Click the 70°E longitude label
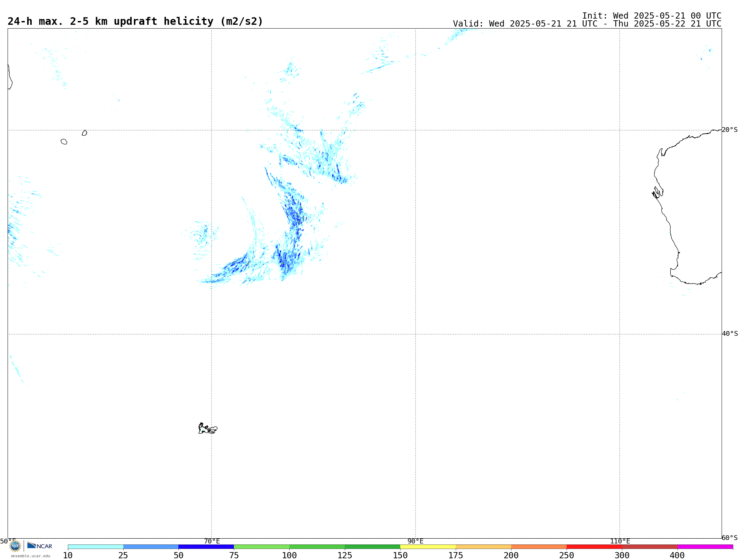This screenshot has height=560, width=744. coord(212,541)
